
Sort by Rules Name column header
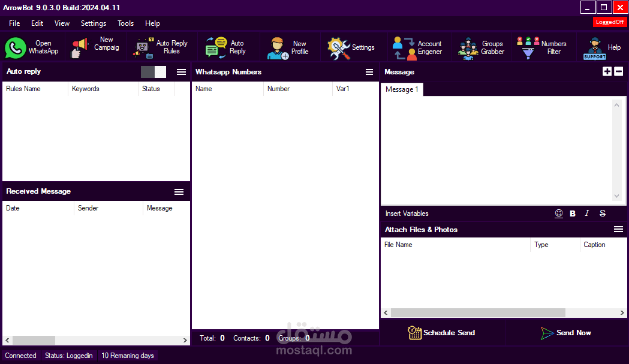pos(35,89)
